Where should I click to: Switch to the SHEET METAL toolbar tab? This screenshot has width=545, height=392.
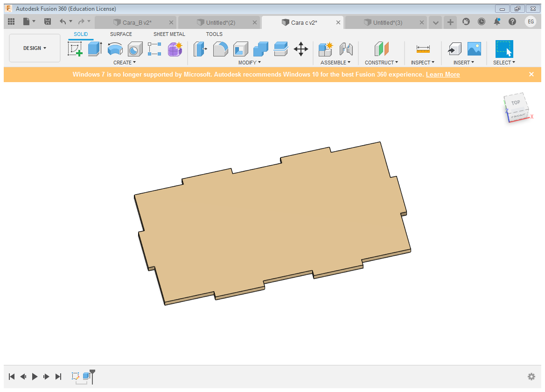(x=169, y=34)
